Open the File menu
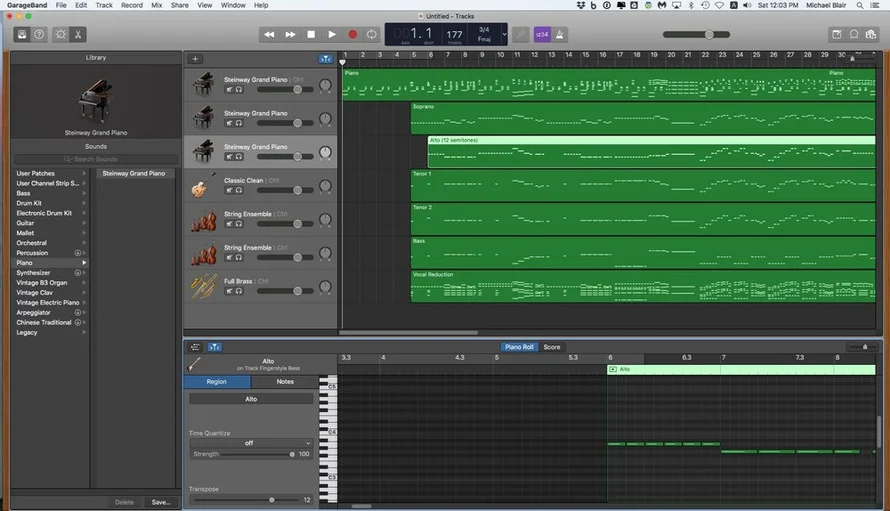The width and height of the screenshot is (890, 511). click(61, 5)
